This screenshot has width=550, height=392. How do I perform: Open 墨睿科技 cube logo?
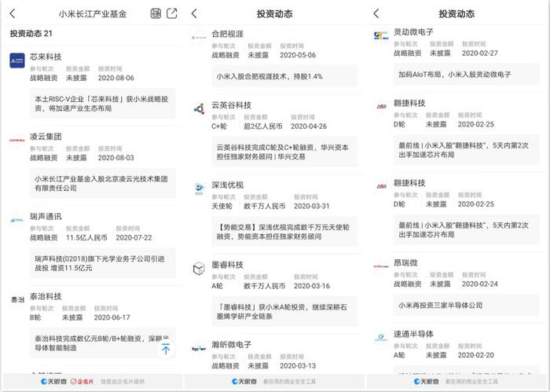click(199, 269)
